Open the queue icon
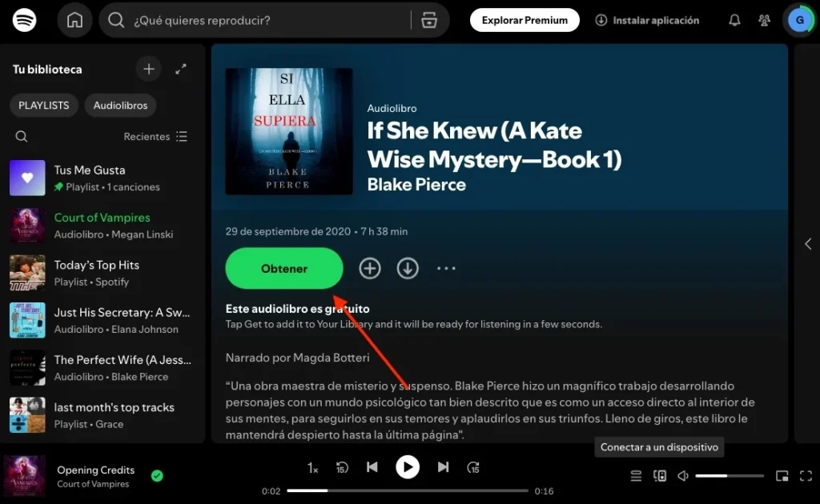Image resolution: width=820 pixels, height=504 pixels. (636, 476)
